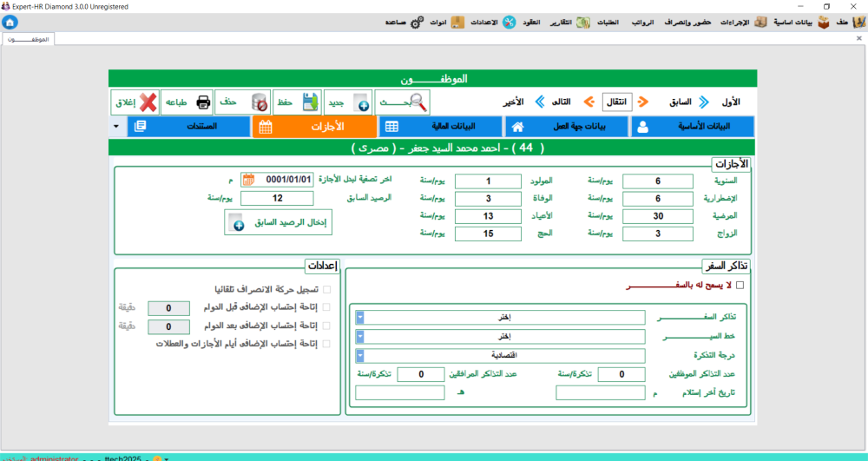Click the save (حفظ) floppy icon

pos(310,102)
